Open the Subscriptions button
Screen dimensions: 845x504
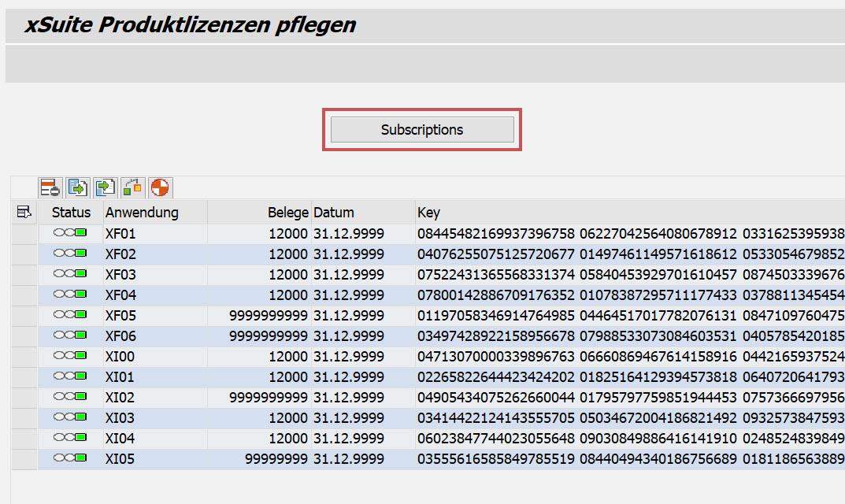422,130
